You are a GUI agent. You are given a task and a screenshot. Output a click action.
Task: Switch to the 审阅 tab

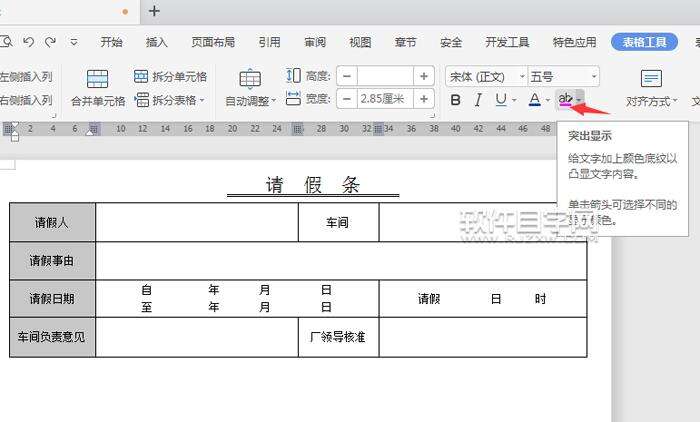point(315,42)
